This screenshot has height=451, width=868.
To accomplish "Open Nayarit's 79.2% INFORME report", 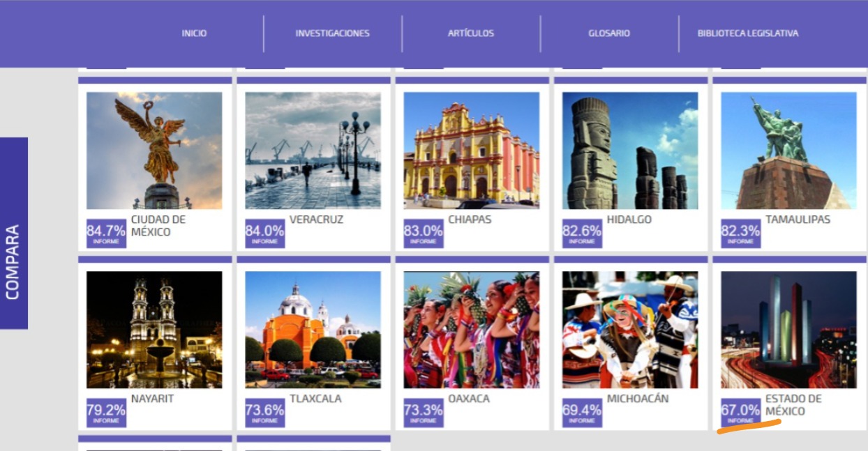I will point(106,413).
